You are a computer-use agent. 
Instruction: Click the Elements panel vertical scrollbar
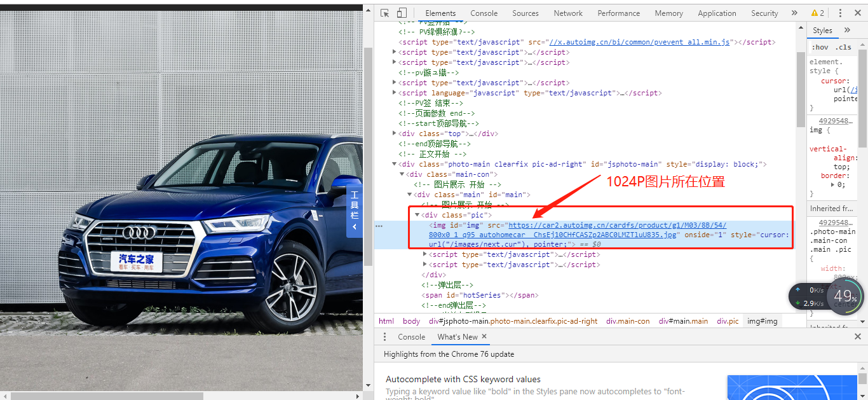pos(801,89)
